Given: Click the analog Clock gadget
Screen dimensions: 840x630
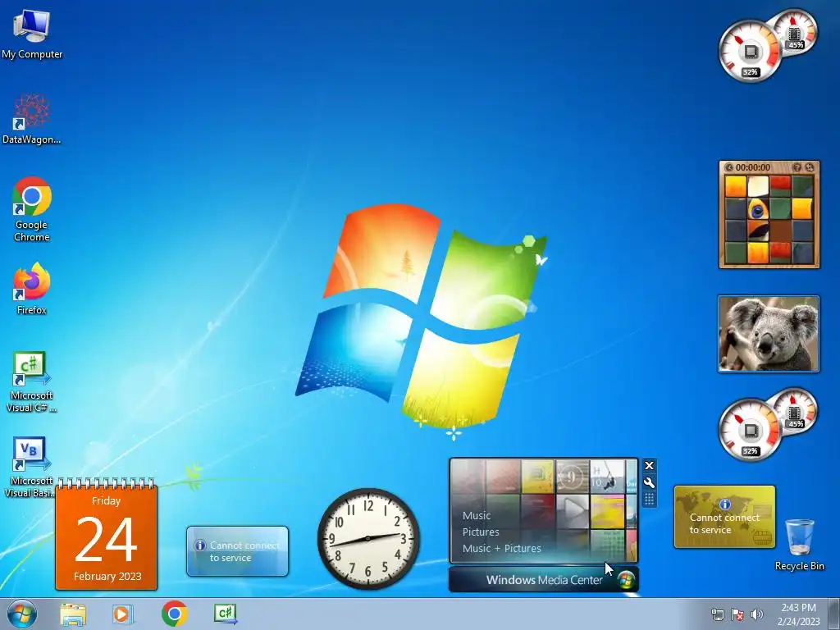Looking at the screenshot, I should point(368,538).
